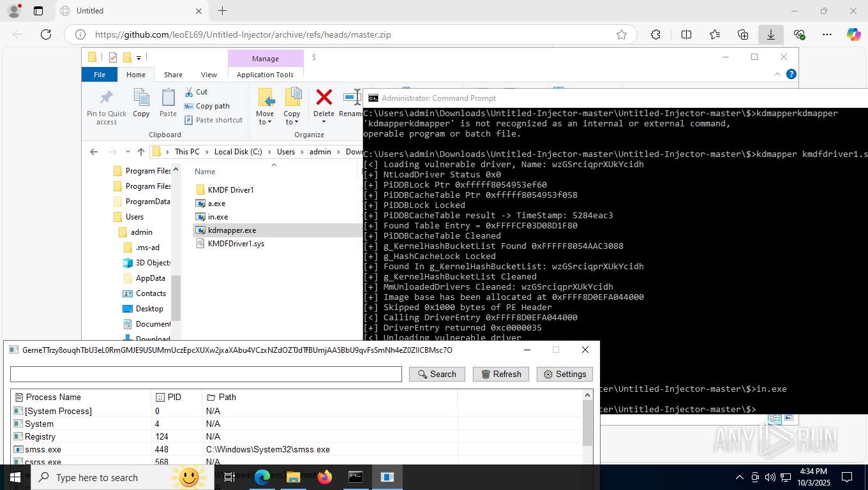Image resolution: width=868 pixels, height=490 pixels.
Task: Open Edge Favorites list icon
Action: point(714,34)
